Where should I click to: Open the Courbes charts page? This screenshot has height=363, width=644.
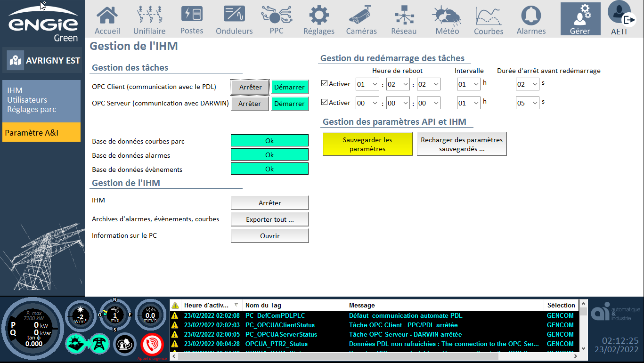[x=489, y=20]
